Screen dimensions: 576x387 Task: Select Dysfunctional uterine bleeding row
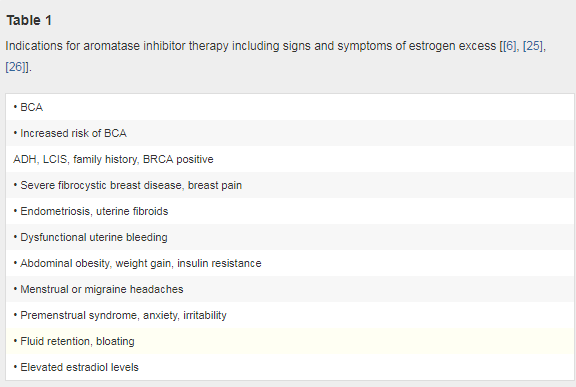pos(290,237)
